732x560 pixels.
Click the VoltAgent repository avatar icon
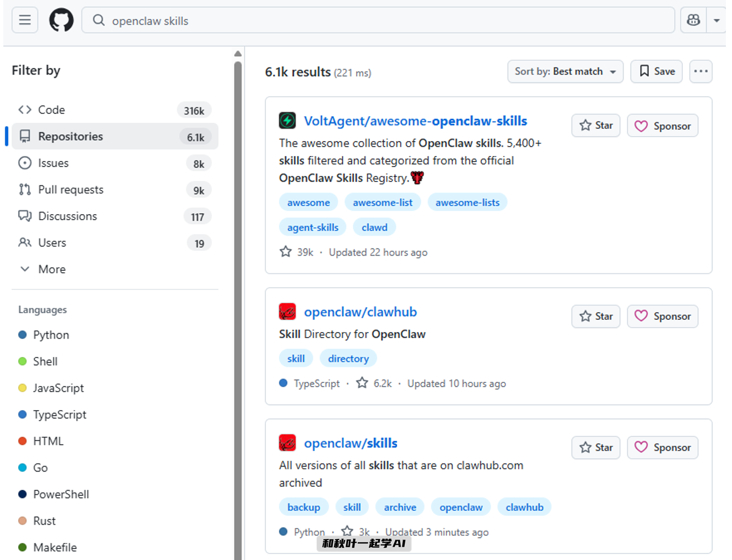287,121
